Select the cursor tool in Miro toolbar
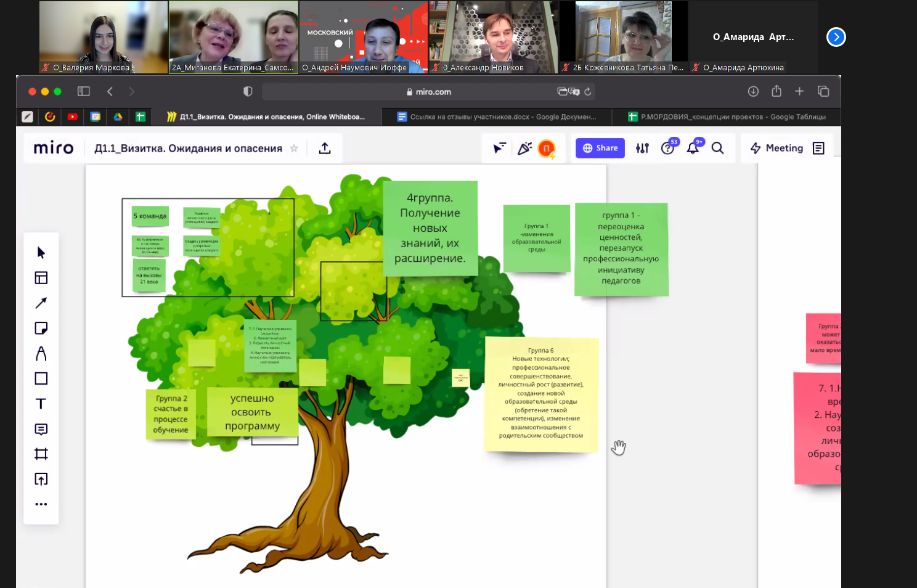The width and height of the screenshot is (917, 588). (41, 253)
